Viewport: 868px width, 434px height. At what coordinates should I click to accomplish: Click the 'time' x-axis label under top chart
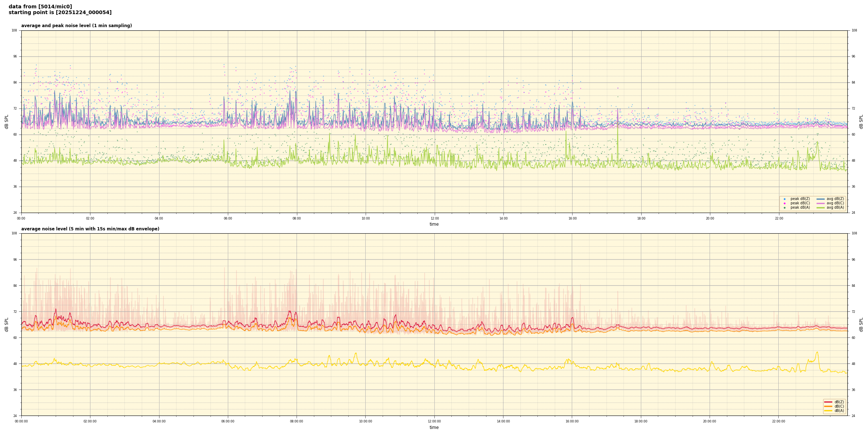[434, 224]
